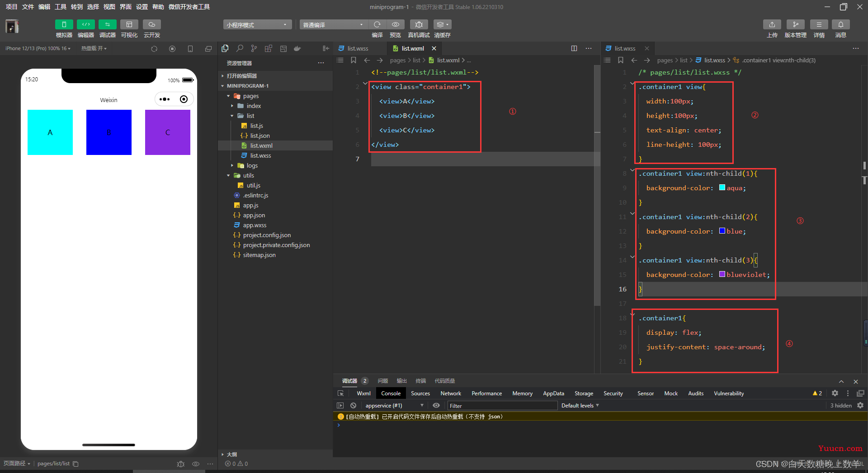Click the detach simulator window icon
This screenshot has height=473, width=868.
(208, 49)
